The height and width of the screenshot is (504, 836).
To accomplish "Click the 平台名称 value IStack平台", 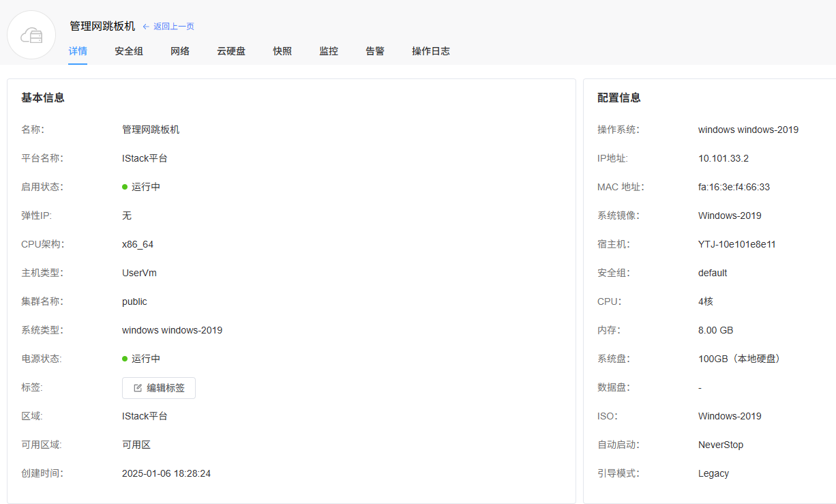I will click(145, 158).
